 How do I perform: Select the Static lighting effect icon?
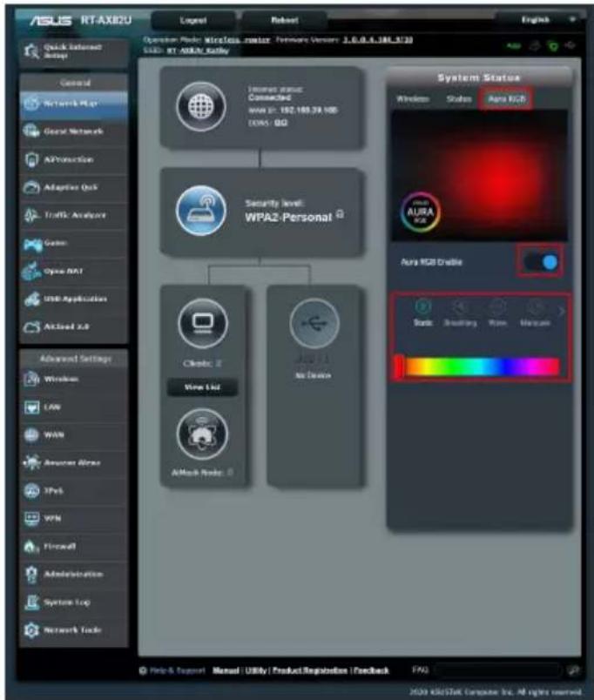click(x=423, y=307)
